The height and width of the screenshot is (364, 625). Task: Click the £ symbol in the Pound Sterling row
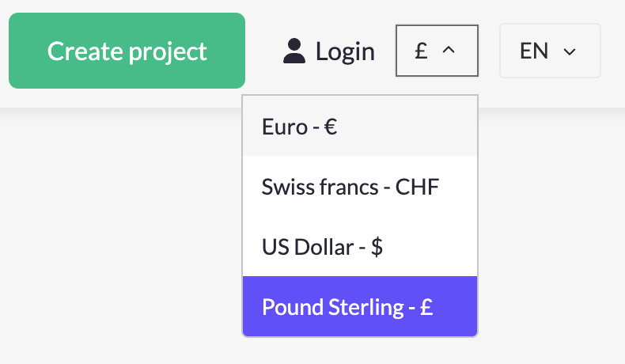(x=426, y=307)
